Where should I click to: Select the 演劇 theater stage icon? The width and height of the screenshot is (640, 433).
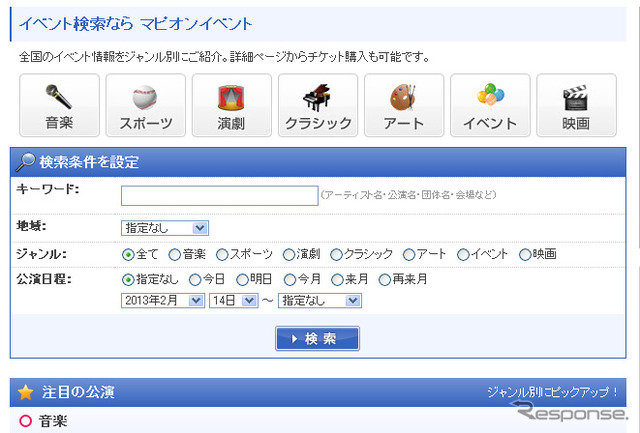coord(231,97)
